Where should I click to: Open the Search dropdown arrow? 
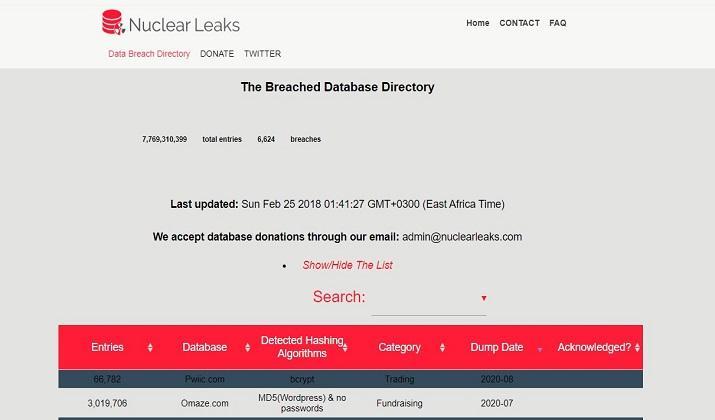click(x=484, y=298)
